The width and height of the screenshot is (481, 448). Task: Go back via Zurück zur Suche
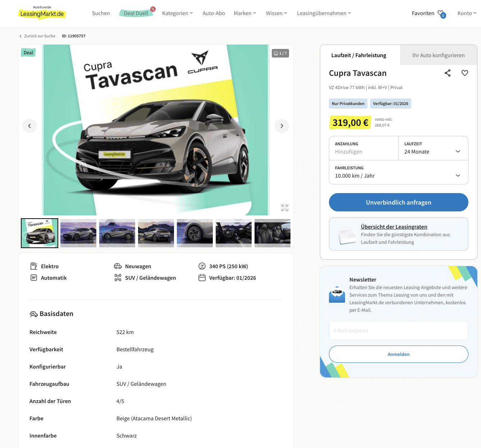tap(37, 36)
